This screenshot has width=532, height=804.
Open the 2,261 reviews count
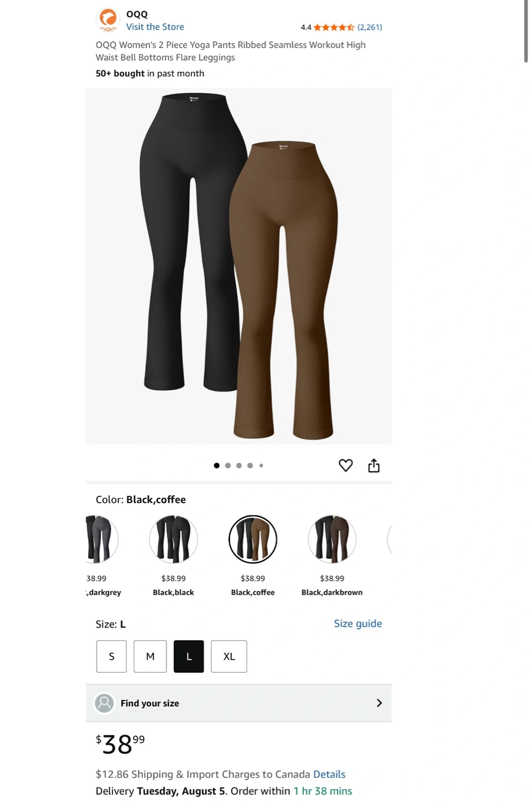tap(370, 27)
